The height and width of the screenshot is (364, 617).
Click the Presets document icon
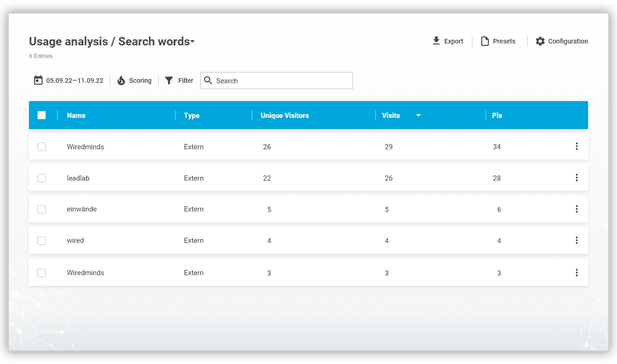tap(485, 41)
